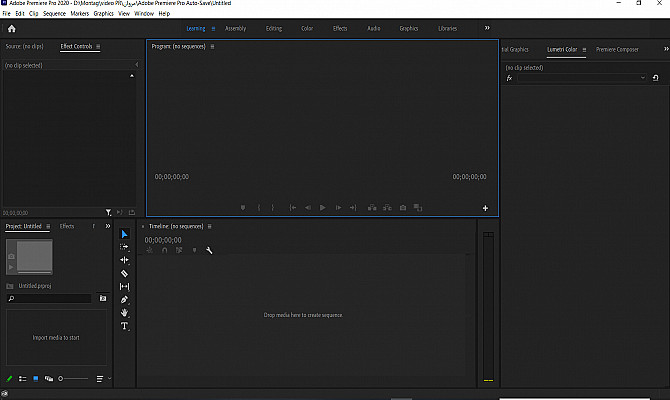Click Add Marker in the timeline panel

pyautogui.click(x=194, y=250)
